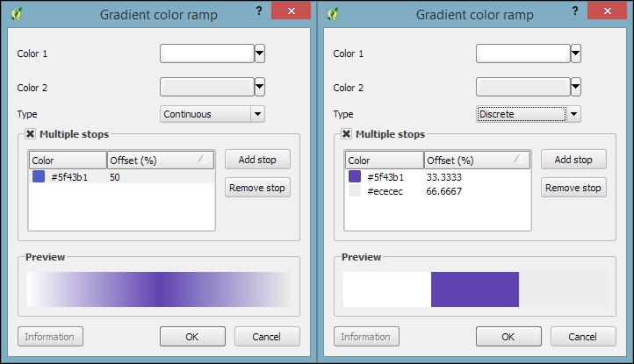Click the discrete gradient preview bar
This screenshot has width=634, height=364.
point(475,289)
